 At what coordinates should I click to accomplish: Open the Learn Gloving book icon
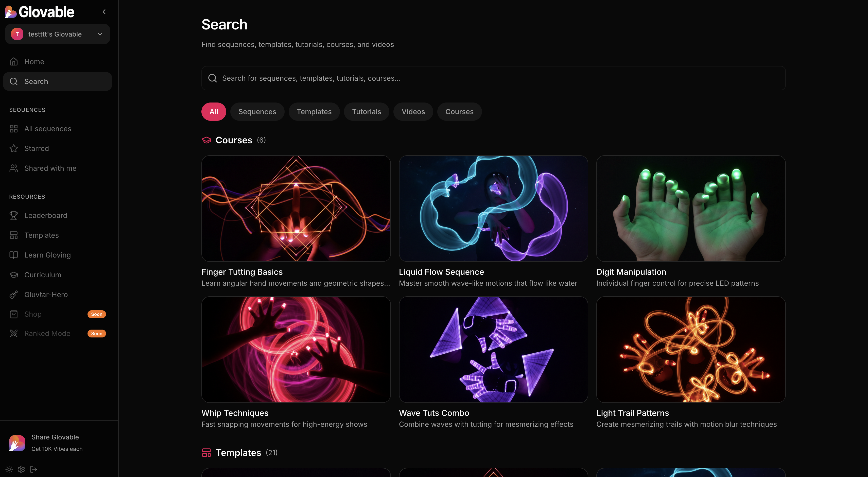14,255
